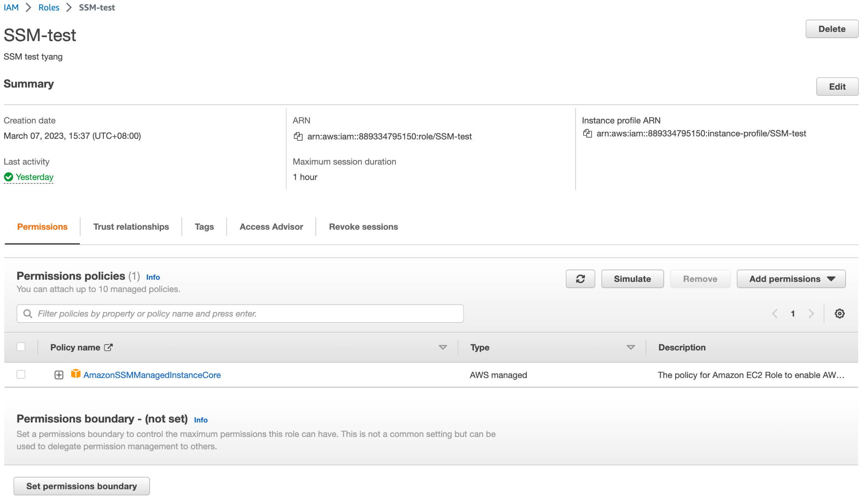The width and height of the screenshot is (868, 503).
Task: Check the select-all policies checkbox
Action: pyautogui.click(x=21, y=347)
